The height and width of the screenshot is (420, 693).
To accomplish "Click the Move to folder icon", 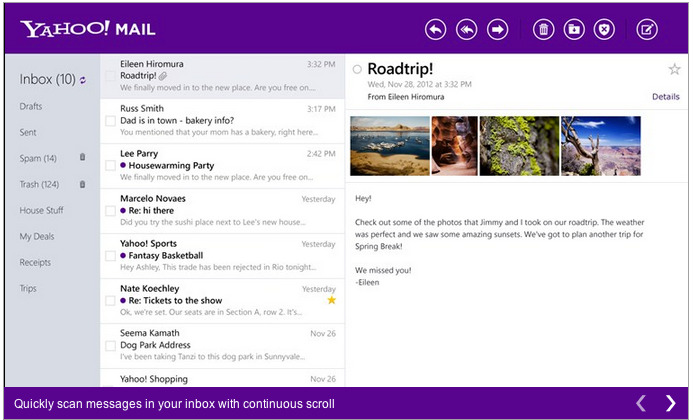I will click(x=574, y=30).
